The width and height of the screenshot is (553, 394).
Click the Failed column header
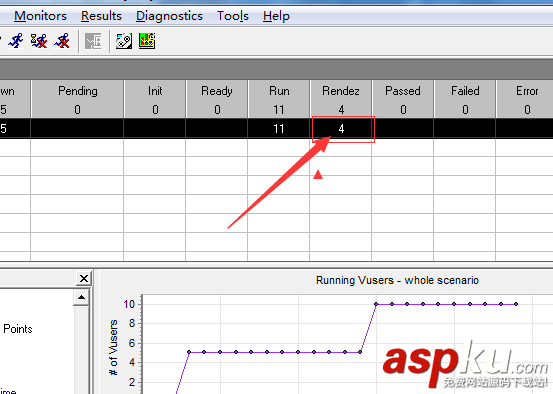465,99
